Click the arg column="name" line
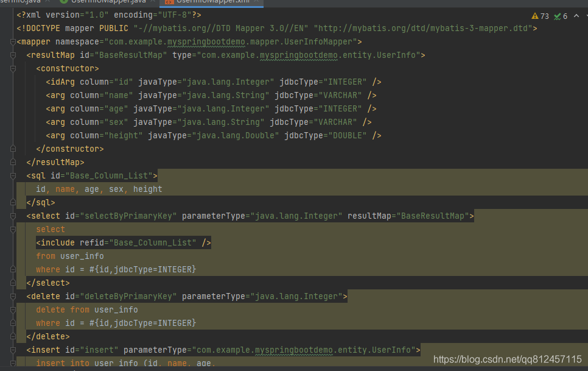The height and width of the screenshot is (371, 588). [211, 96]
